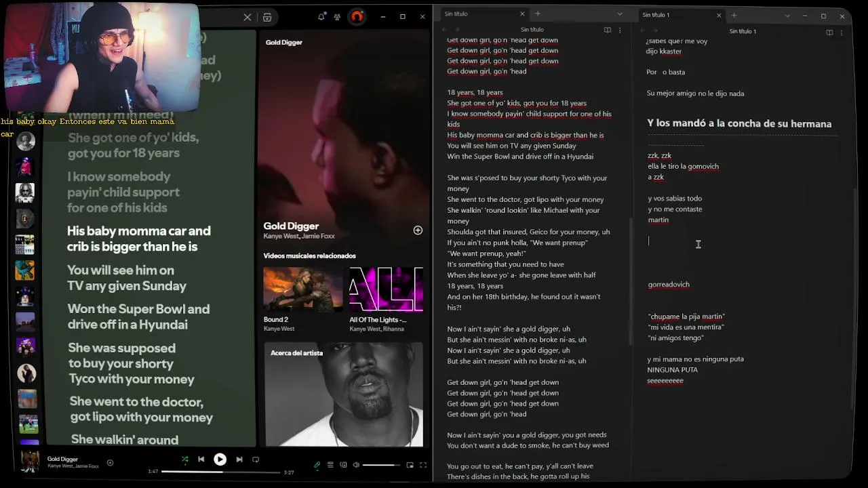Open the play queue icon
The height and width of the screenshot is (488, 868).
[330, 465]
